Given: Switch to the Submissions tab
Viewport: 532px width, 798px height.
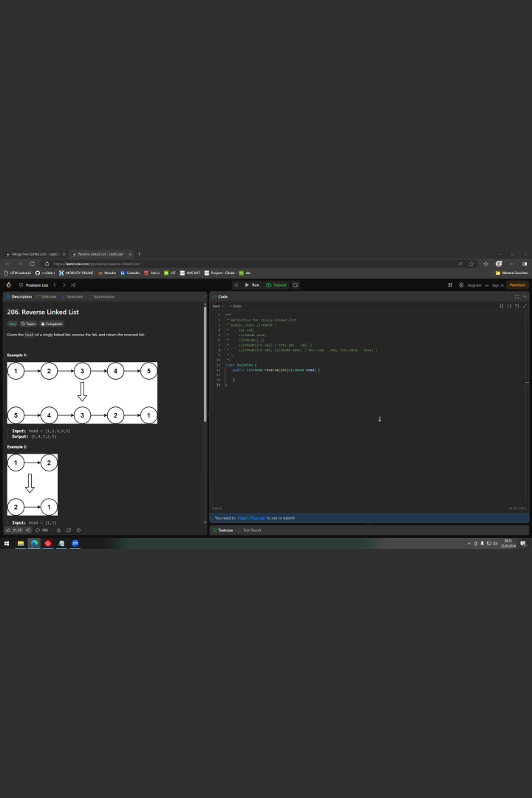Looking at the screenshot, I should 101,297.
